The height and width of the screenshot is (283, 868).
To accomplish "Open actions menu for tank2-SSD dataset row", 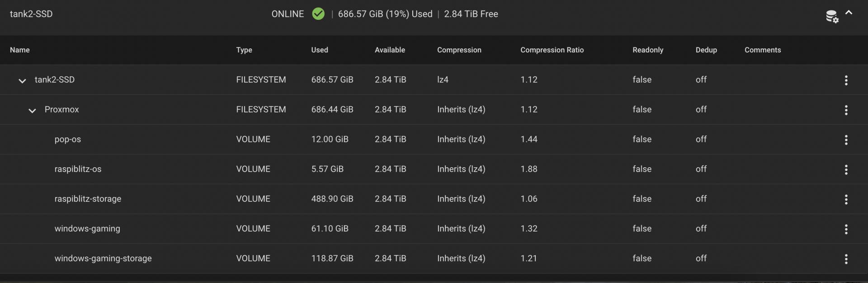I will (846, 80).
